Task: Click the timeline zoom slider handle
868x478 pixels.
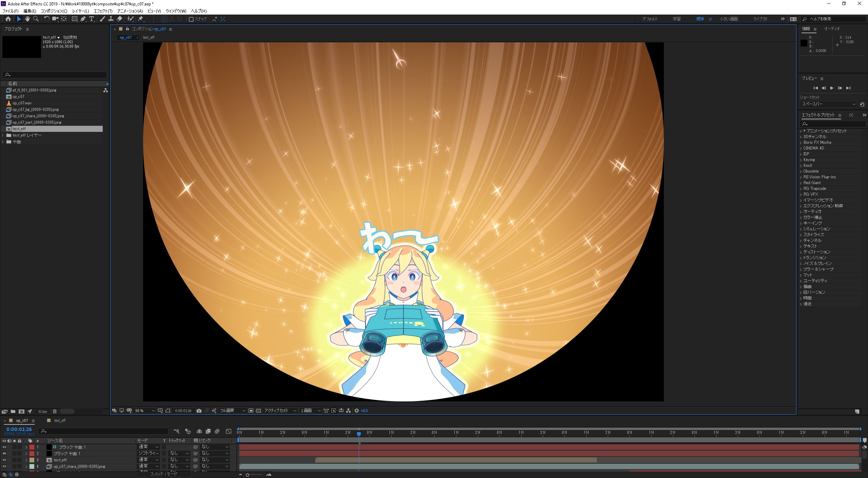Action: (248, 475)
